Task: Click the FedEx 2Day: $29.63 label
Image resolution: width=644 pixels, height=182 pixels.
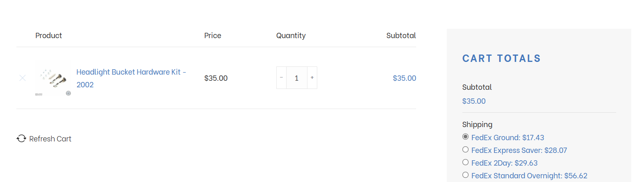Action: coord(504,163)
